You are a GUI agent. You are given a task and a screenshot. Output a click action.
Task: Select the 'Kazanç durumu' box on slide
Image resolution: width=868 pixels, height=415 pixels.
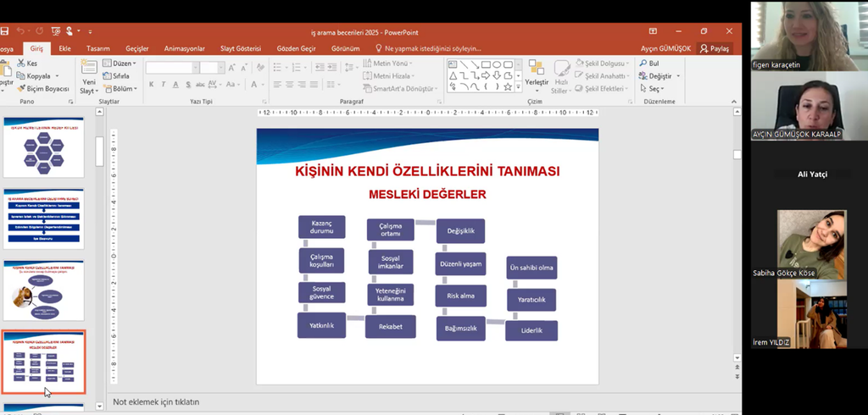coord(321,227)
